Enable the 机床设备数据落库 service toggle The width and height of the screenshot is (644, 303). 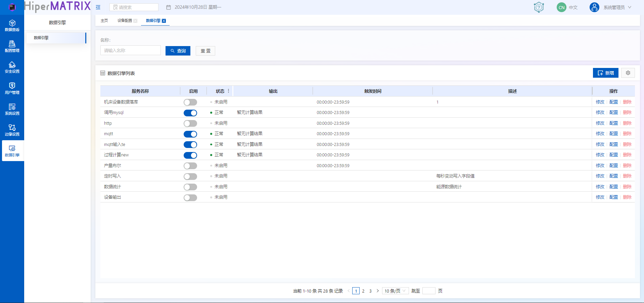tap(190, 102)
